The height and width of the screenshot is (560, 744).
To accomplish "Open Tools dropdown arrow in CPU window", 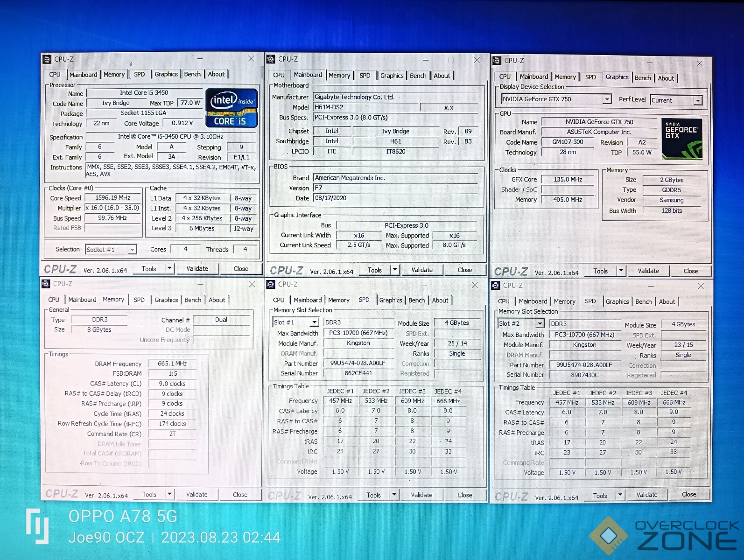I will coord(169,268).
